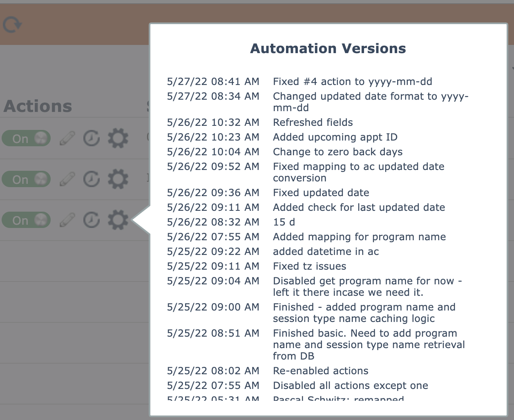Open the settings gear in the second row
Screen dimensions: 514x420
118,179
